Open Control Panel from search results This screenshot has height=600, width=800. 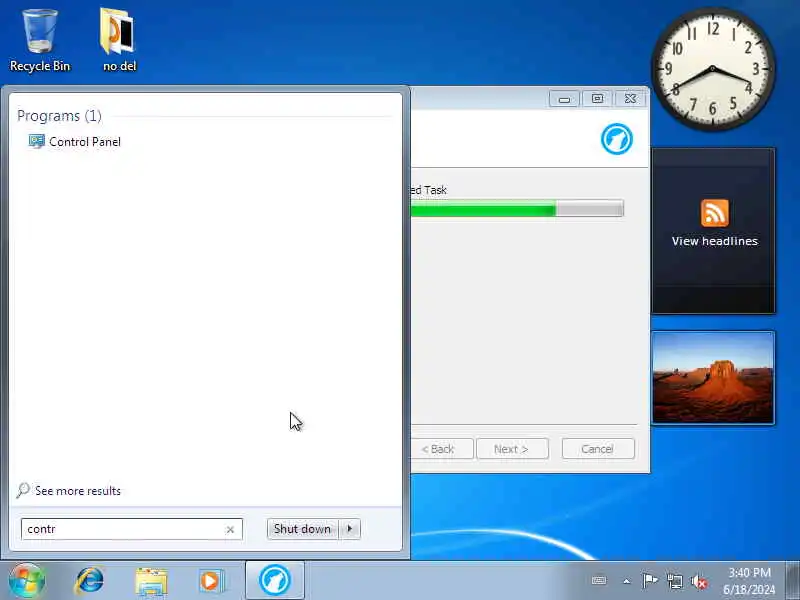[x=75, y=141]
